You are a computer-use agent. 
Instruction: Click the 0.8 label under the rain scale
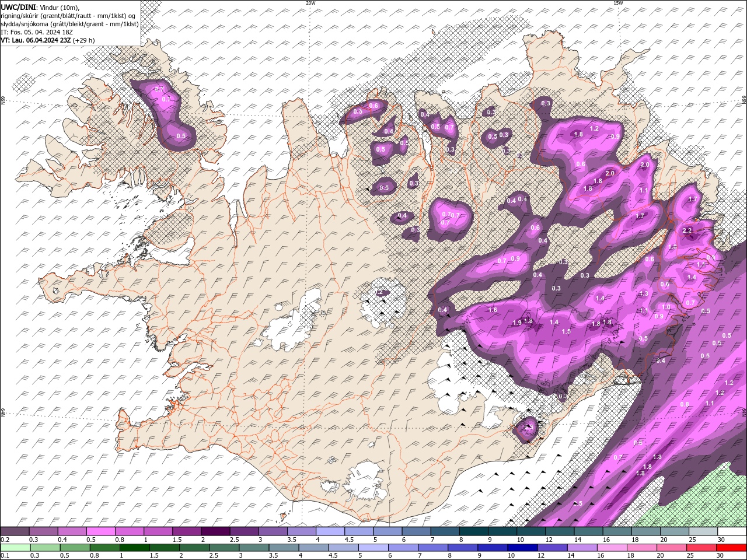(x=94, y=556)
